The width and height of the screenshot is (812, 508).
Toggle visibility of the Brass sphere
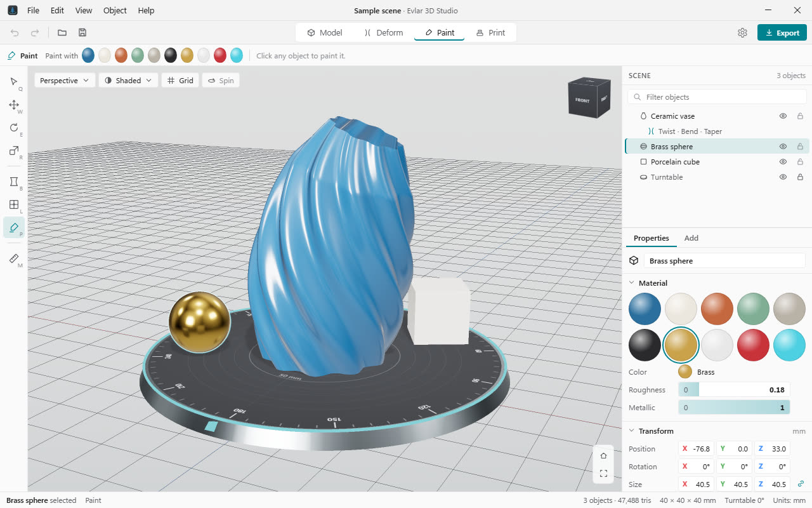pyautogui.click(x=783, y=147)
